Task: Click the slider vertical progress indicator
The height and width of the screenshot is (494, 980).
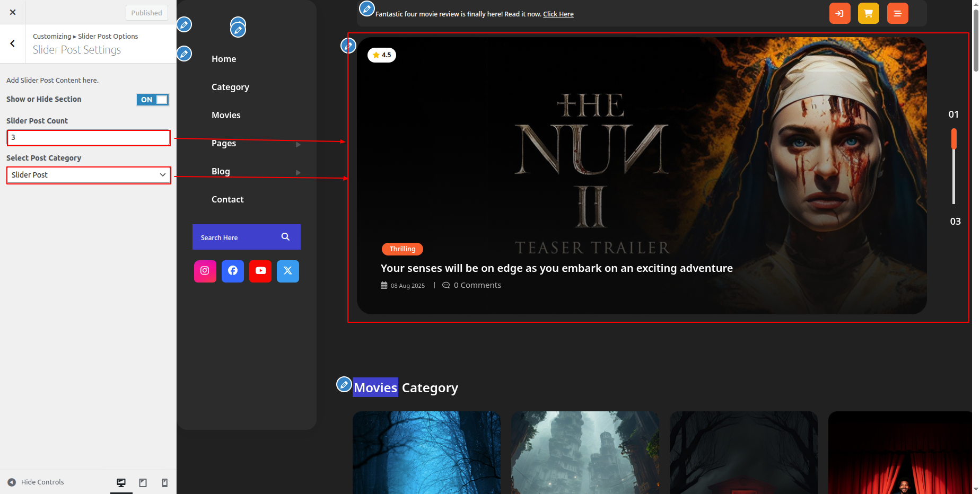Action: [953, 166]
